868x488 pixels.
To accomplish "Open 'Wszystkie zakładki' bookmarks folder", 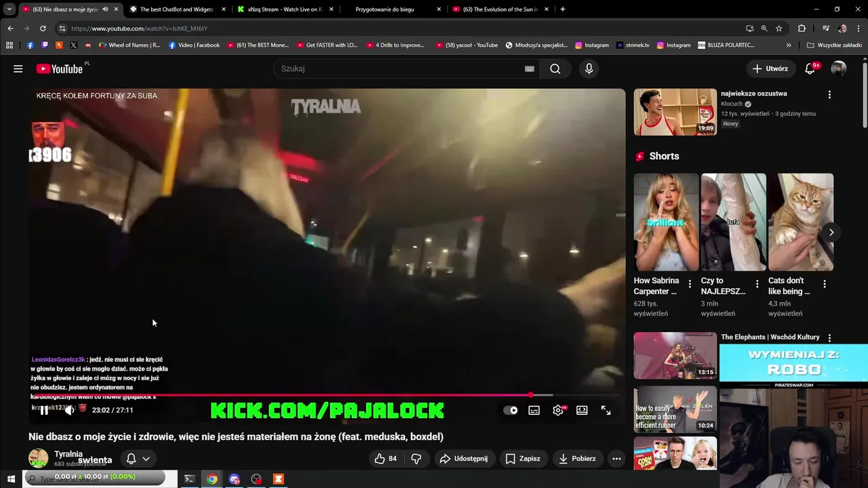I will click(834, 45).
